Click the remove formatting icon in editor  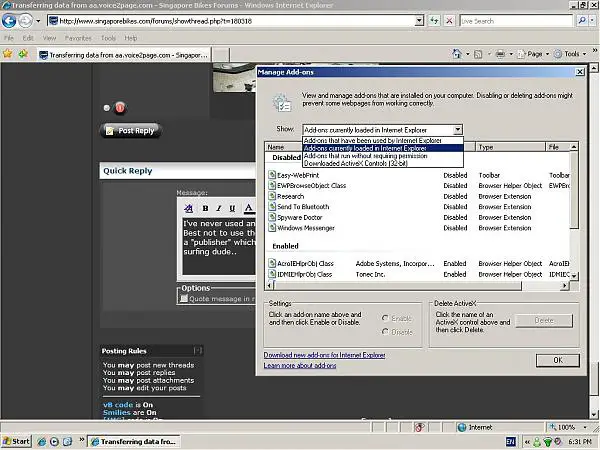pyautogui.click(x=188, y=208)
